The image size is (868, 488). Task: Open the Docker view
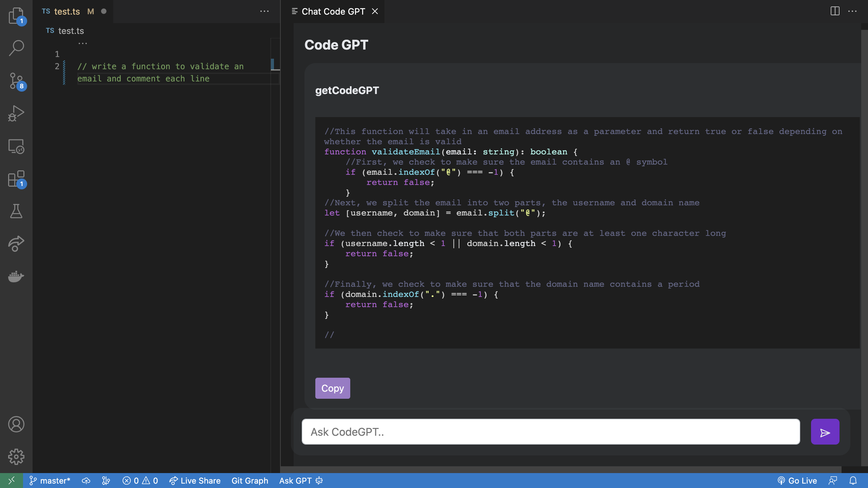pos(16,276)
